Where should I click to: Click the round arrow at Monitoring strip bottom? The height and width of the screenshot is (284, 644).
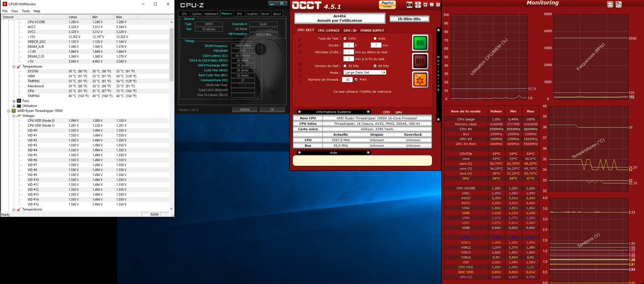[438, 119]
